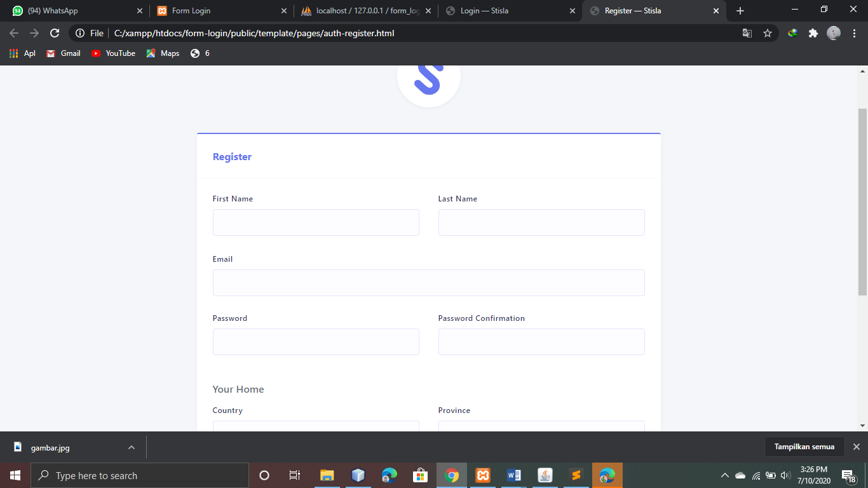Viewport: 868px width, 488px height.
Task: Open Chrome's three-dot menu
Action: (854, 33)
